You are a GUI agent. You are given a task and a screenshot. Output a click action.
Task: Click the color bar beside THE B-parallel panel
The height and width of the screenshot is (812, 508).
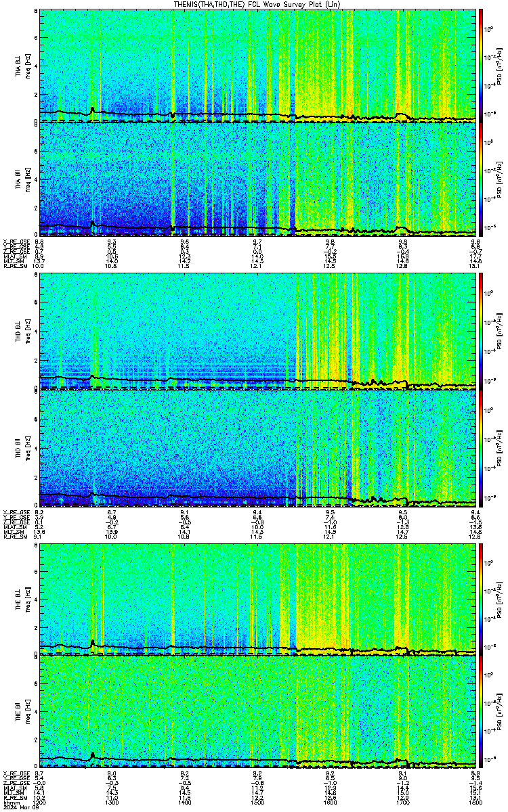point(481,713)
